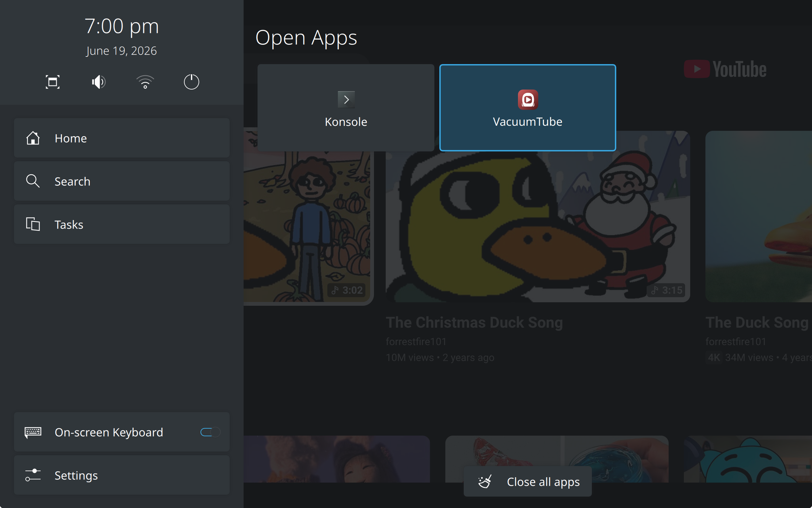Click the YouTube logo in background
The height and width of the screenshot is (508, 812).
[x=725, y=69]
